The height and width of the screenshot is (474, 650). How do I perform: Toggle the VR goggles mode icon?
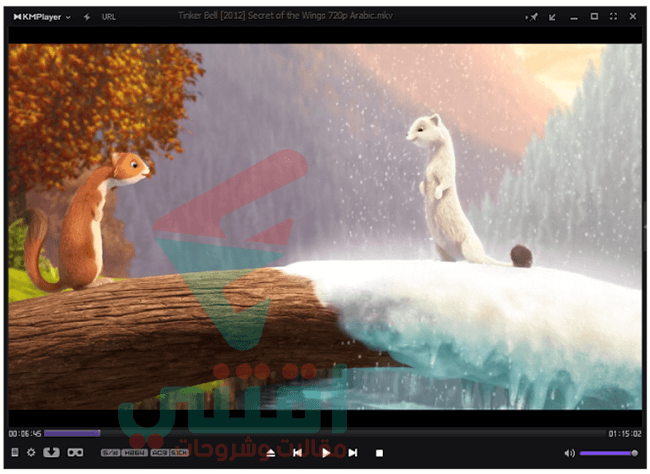[x=75, y=452]
